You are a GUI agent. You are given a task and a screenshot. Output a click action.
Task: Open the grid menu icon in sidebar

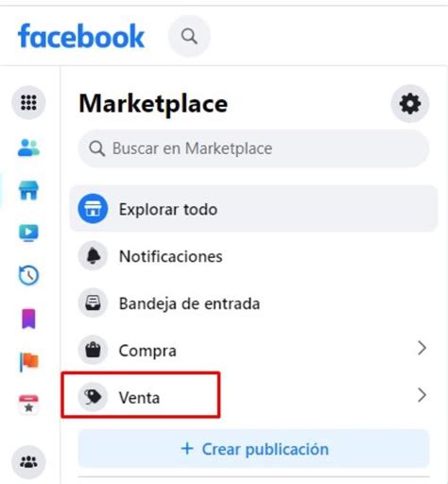(28, 102)
